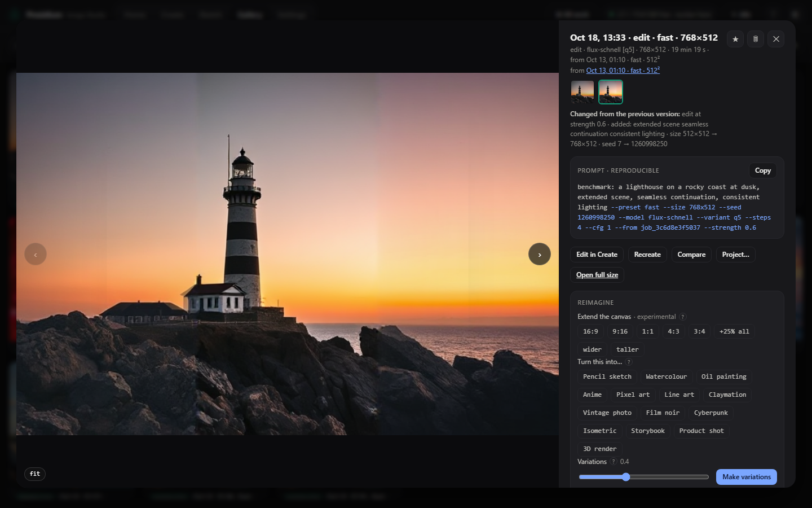Extend canvas to 1:1
The height and width of the screenshot is (508, 812).
click(x=648, y=331)
